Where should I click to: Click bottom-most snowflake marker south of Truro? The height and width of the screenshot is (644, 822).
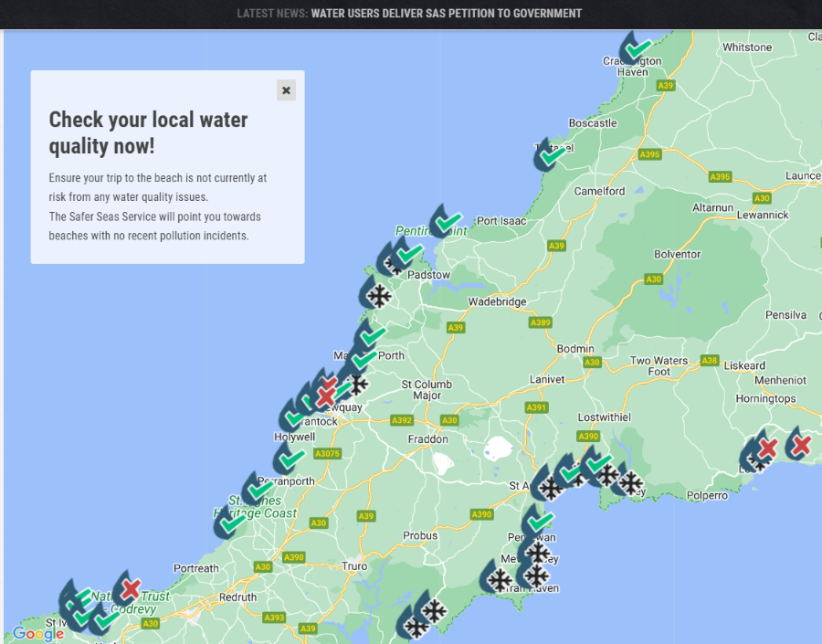click(413, 624)
